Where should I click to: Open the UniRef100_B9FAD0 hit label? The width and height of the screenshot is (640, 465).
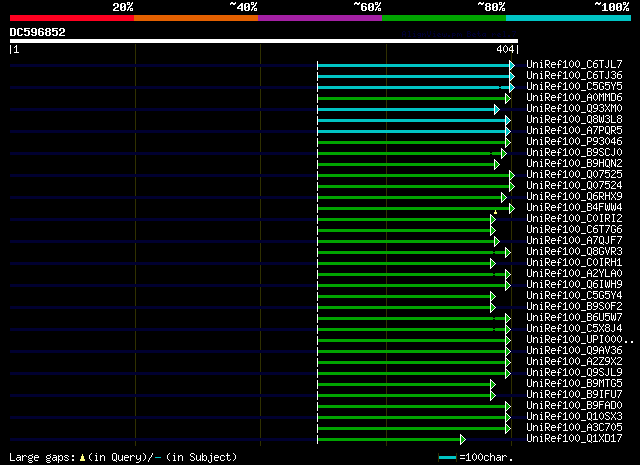click(x=574, y=406)
